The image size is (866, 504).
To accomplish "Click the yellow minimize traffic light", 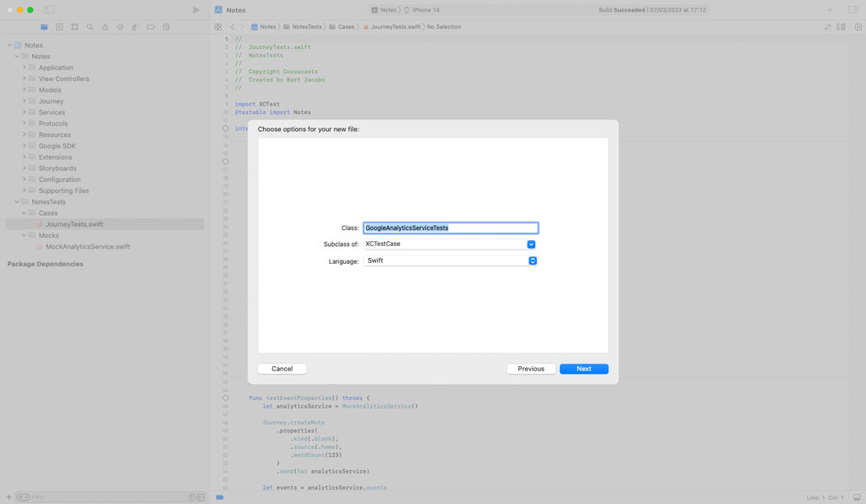I will pyautogui.click(x=19, y=9).
